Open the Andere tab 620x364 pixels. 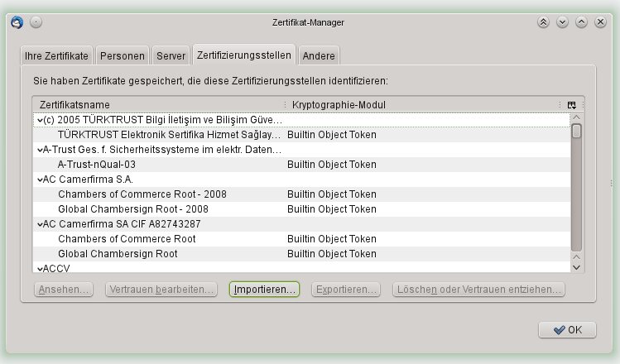[319, 56]
